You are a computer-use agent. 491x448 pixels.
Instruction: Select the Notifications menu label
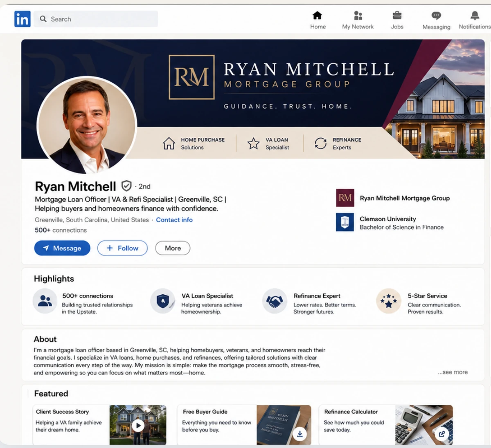[x=475, y=27]
